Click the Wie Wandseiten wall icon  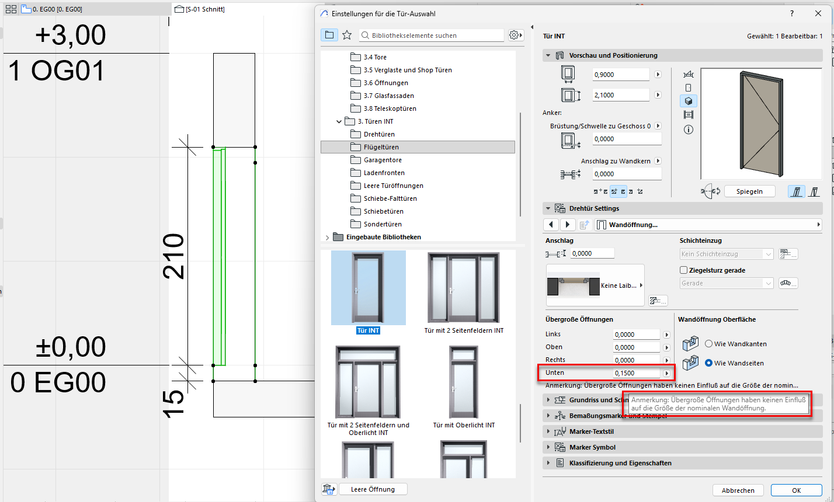[x=690, y=363]
